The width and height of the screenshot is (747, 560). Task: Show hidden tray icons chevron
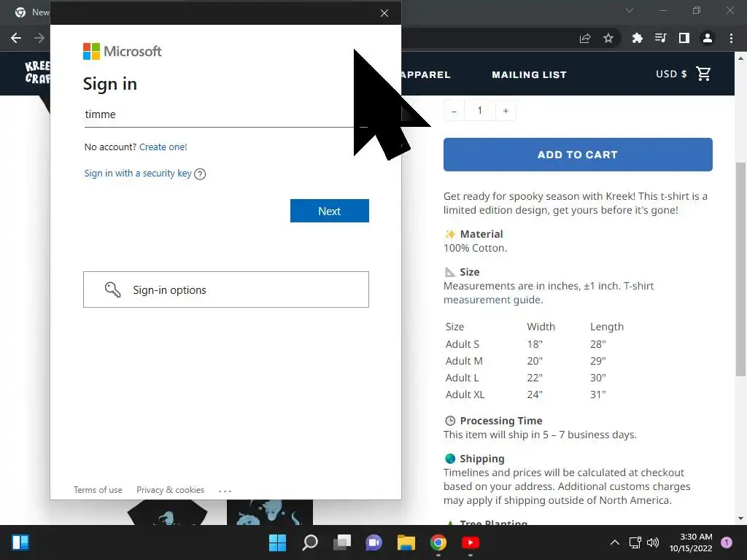615,542
